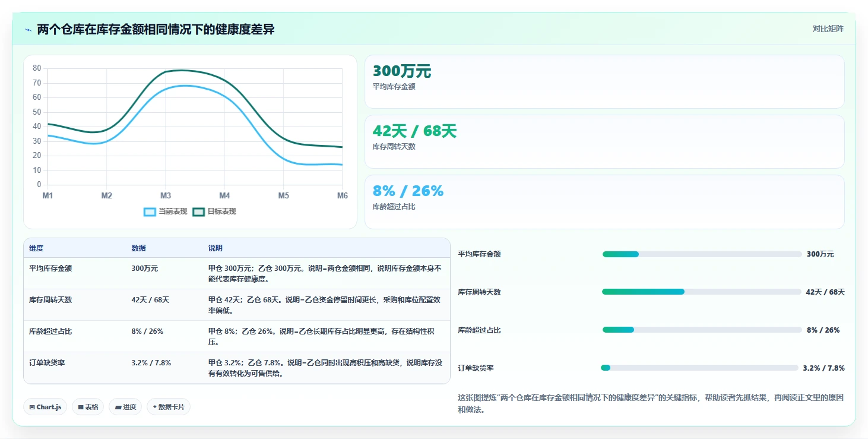Click the footer summary paragraph
Screen dimensions: 868x439
coord(651,403)
